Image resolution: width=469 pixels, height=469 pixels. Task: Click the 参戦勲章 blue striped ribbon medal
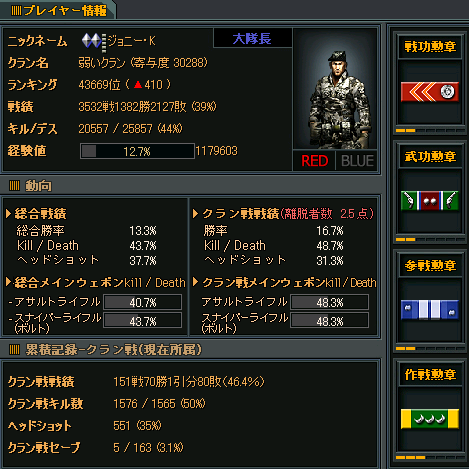430,310
